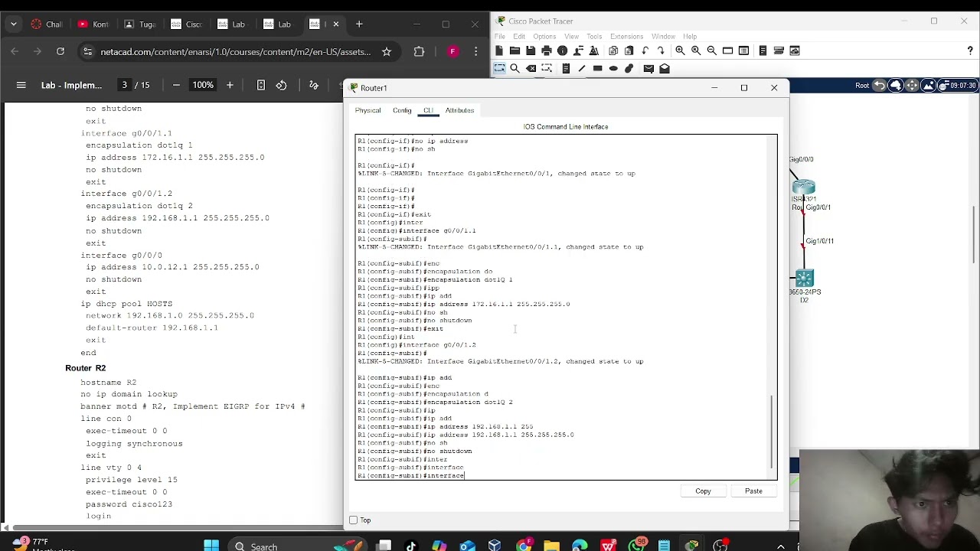Click the Zoom Reset magnifier in Packet Tracer
The width and height of the screenshot is (980, 551).
[x=696, y=51]
